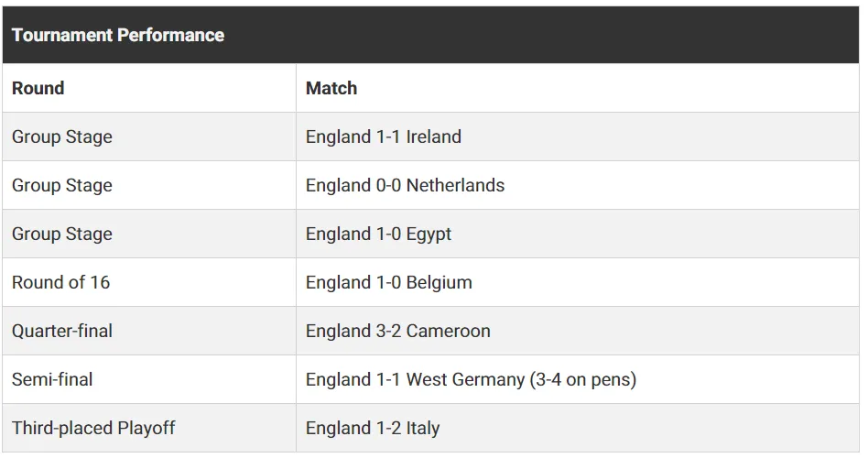868x458 pixels.
Task: Click Group Stage cell beside Ireland match
Action: point(62,136)
